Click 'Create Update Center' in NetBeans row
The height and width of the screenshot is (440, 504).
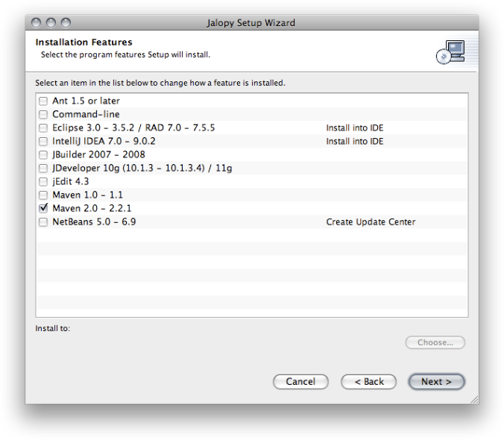point(371,222)
